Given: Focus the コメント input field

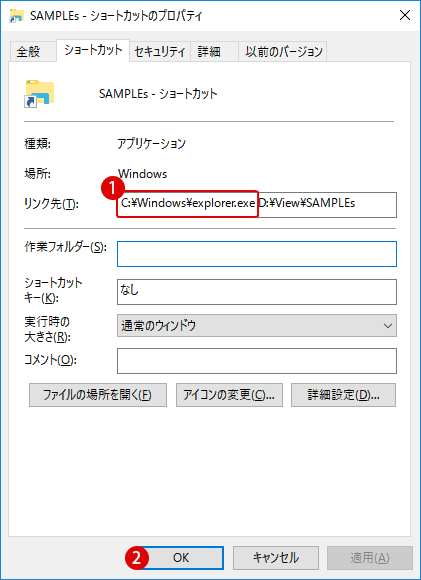Looking at the screenshot, I should coord(257,361).
